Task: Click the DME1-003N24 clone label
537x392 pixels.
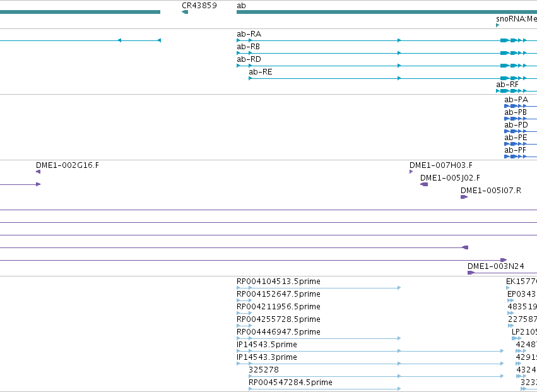Action: point(495,266)
